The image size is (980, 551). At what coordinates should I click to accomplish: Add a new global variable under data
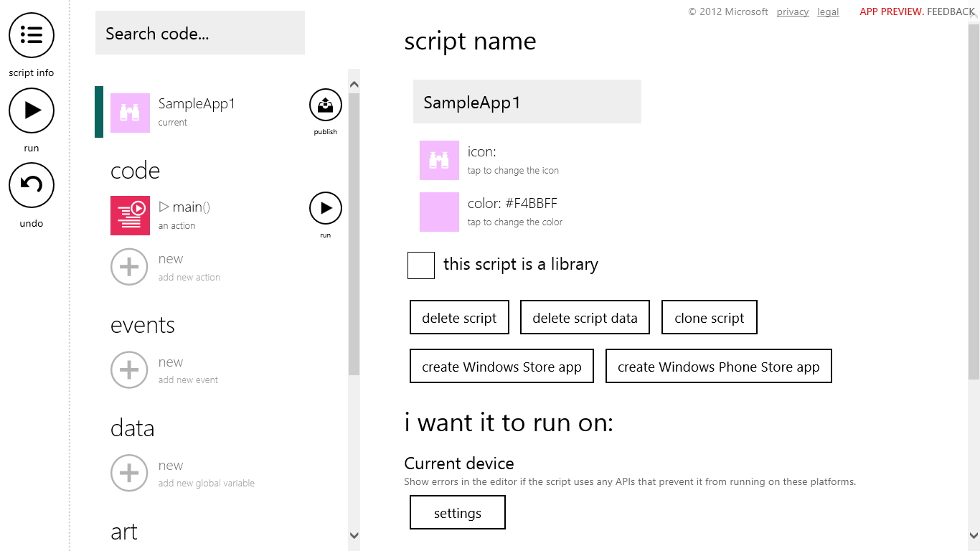tap(129, 473)
